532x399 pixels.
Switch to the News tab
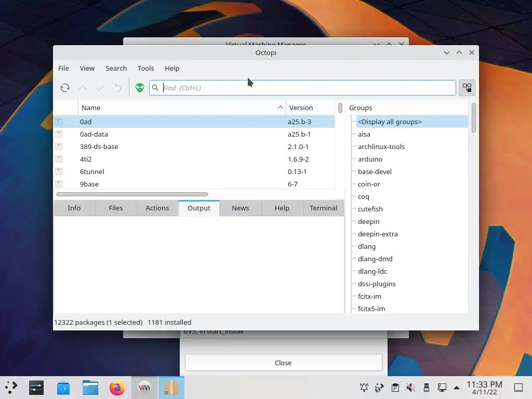click(x=240, y=208)
